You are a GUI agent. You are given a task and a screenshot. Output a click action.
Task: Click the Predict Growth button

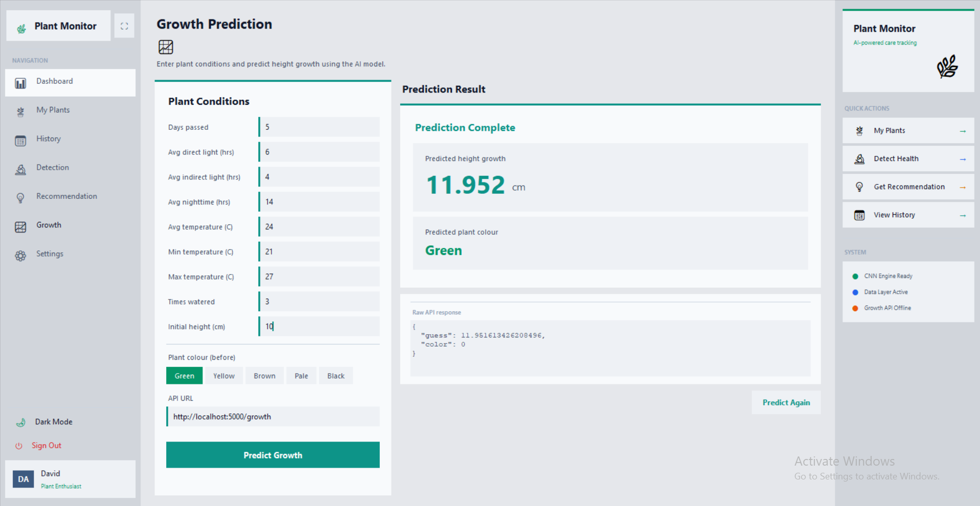(x=272, y=455)
